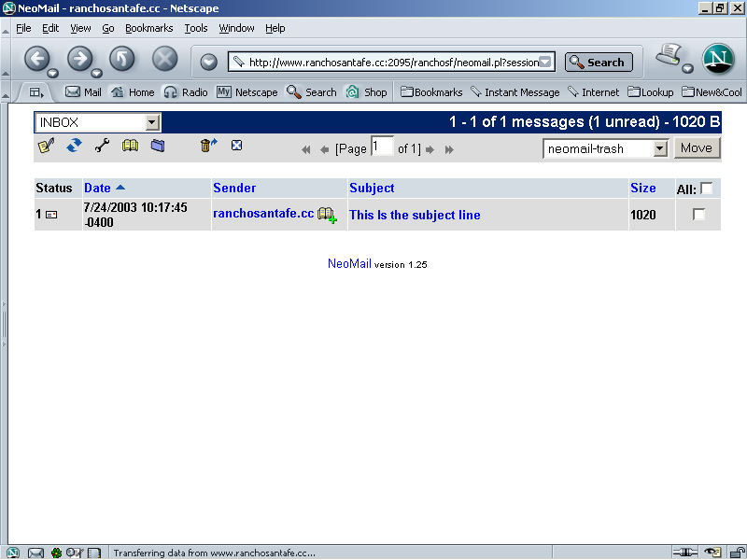Select the checkbox for the first message
Screen dimensions: 747x560
pyautogui.click(x=698, y=215)
